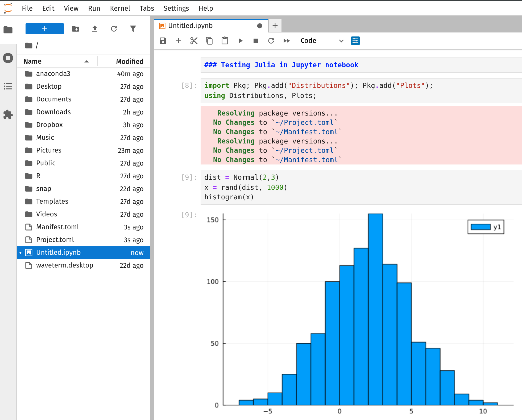522x420 pixels.
Task: Select the Videos folder
Action: [x=84, y=214]
